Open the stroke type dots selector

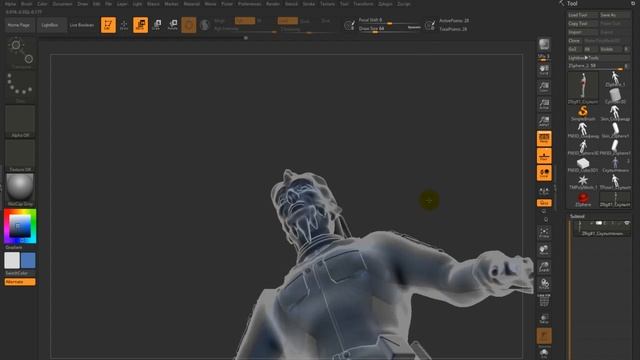(x=20, y=87)
